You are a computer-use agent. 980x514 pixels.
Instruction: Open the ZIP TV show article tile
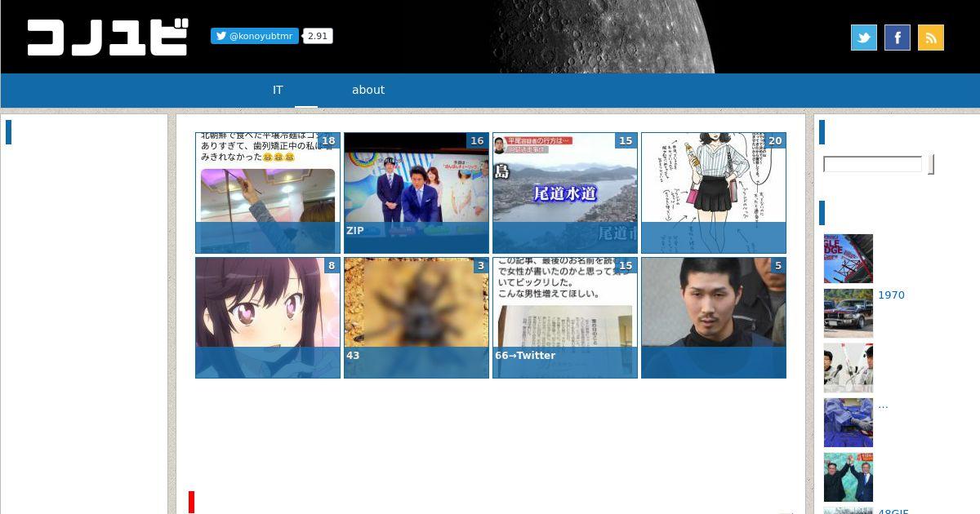point(416,193)
